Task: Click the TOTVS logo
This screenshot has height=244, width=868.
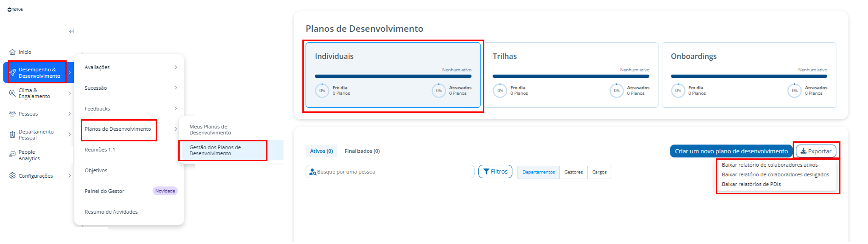Action: 15,9
